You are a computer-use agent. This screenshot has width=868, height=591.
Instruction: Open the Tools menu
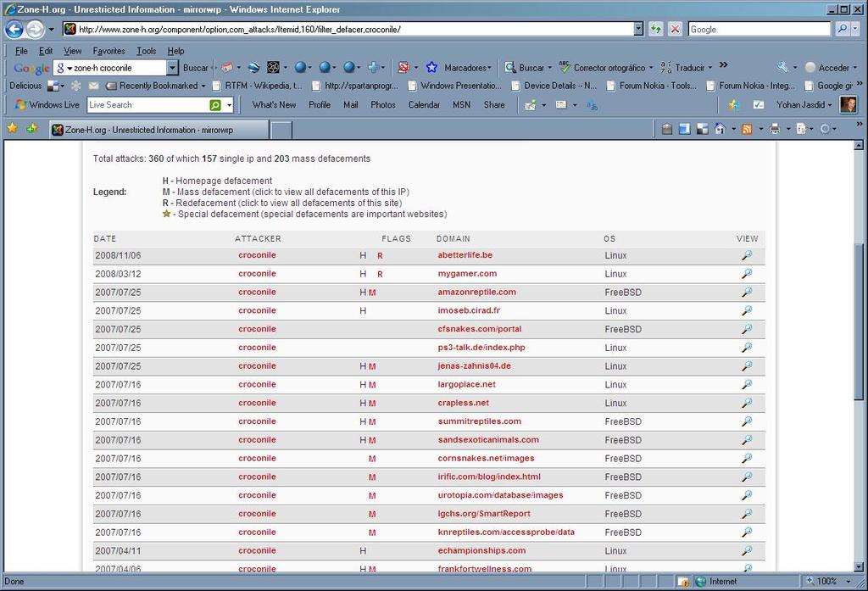[x=146, y=51]
